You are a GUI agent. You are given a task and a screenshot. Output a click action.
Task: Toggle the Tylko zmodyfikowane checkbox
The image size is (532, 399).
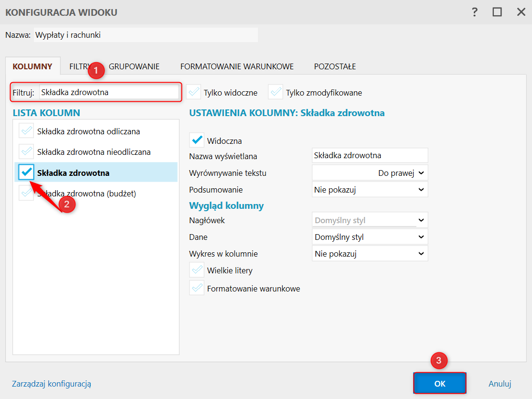[x=276, y=92]
